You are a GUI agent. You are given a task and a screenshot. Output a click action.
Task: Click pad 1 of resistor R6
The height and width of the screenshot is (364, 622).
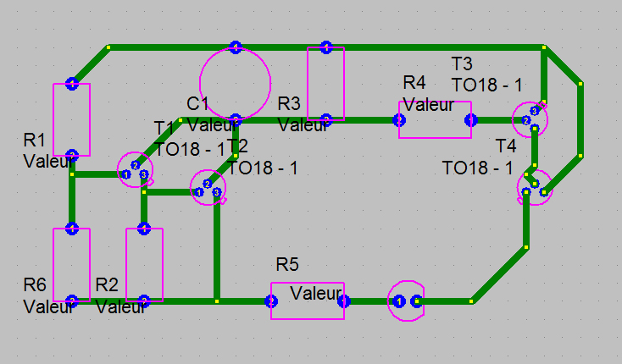[x=72, y=229]
